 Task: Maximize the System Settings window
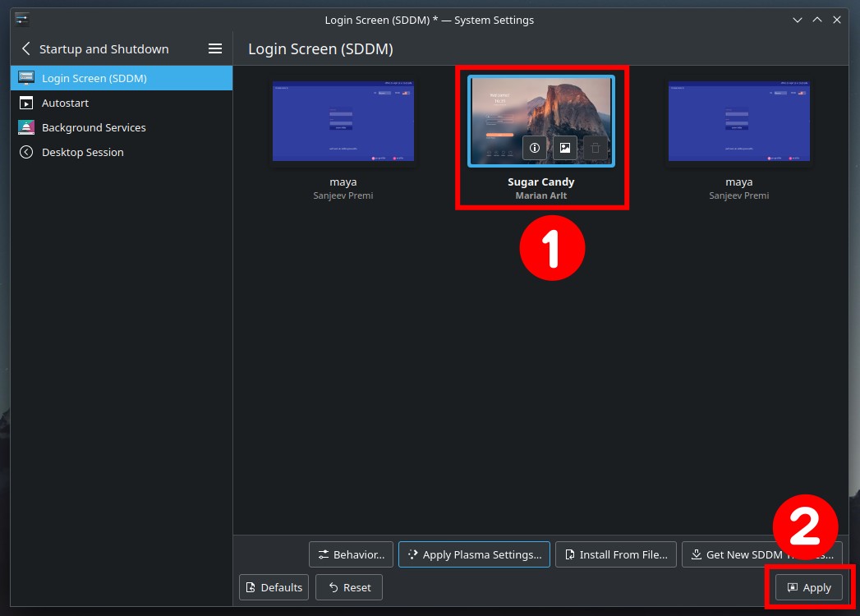coord(817,20)
